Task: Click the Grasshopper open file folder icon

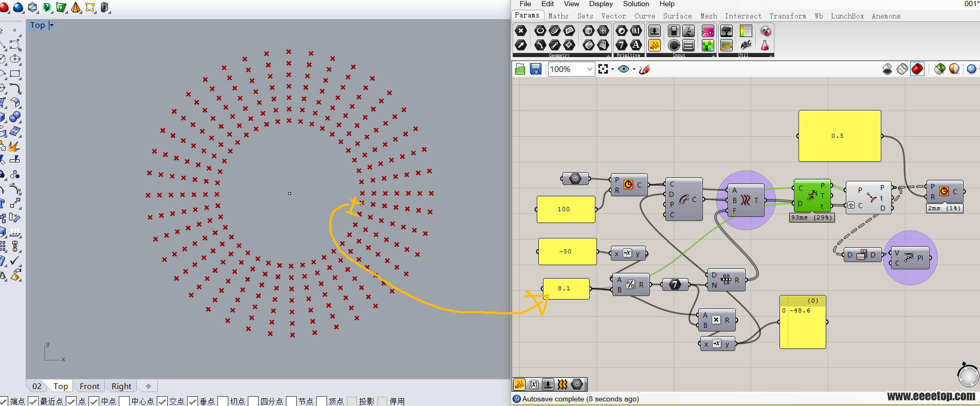Action: (520, 69)
